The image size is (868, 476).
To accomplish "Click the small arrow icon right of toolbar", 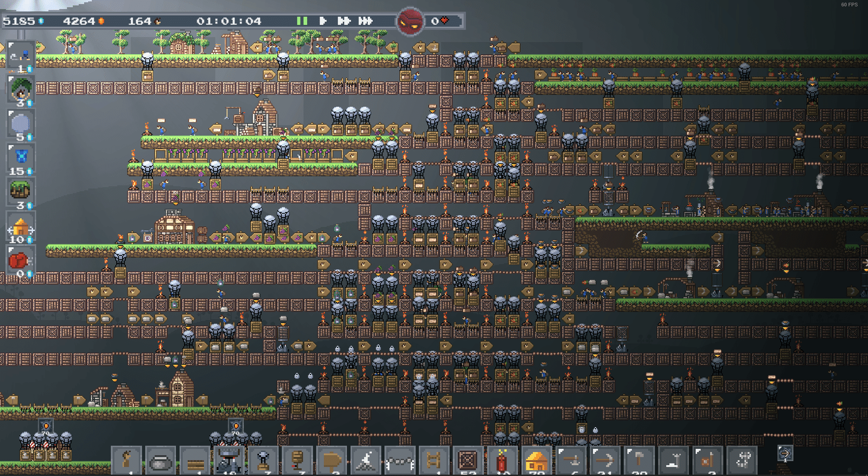I will click(785, 453).
